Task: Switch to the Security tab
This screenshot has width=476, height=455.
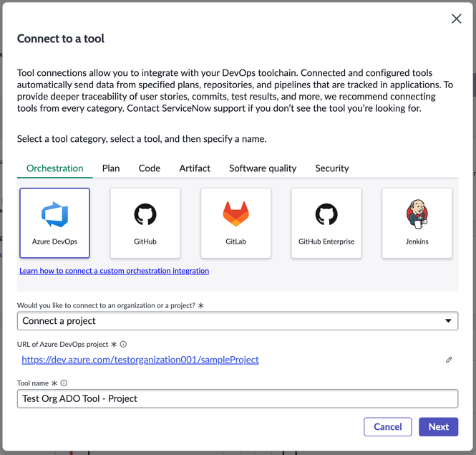Action: (x=332, y=168)
